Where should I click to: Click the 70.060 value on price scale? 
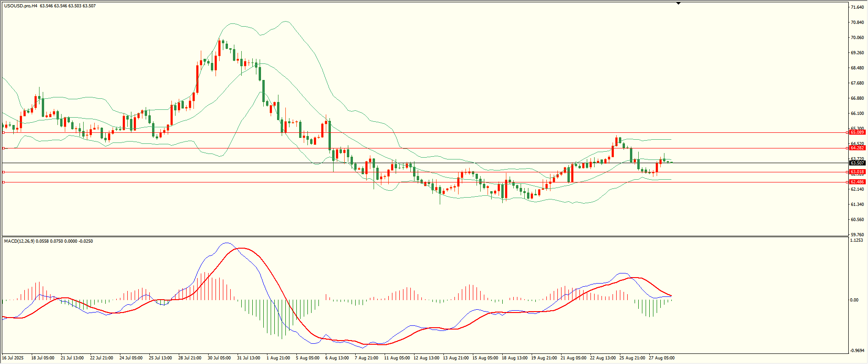[857, 38]
